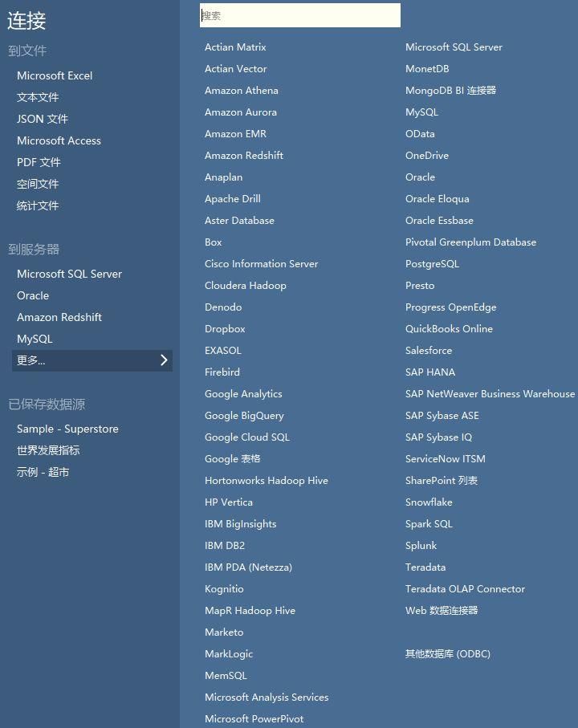
Task: Connect to HP Vertica
Action: click(x=229, y=502)
